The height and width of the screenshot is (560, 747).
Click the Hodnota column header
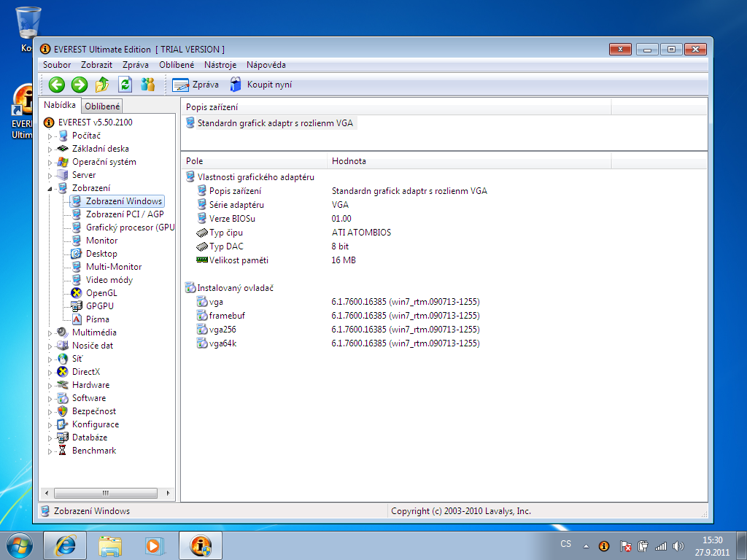[x=349, y=161]
